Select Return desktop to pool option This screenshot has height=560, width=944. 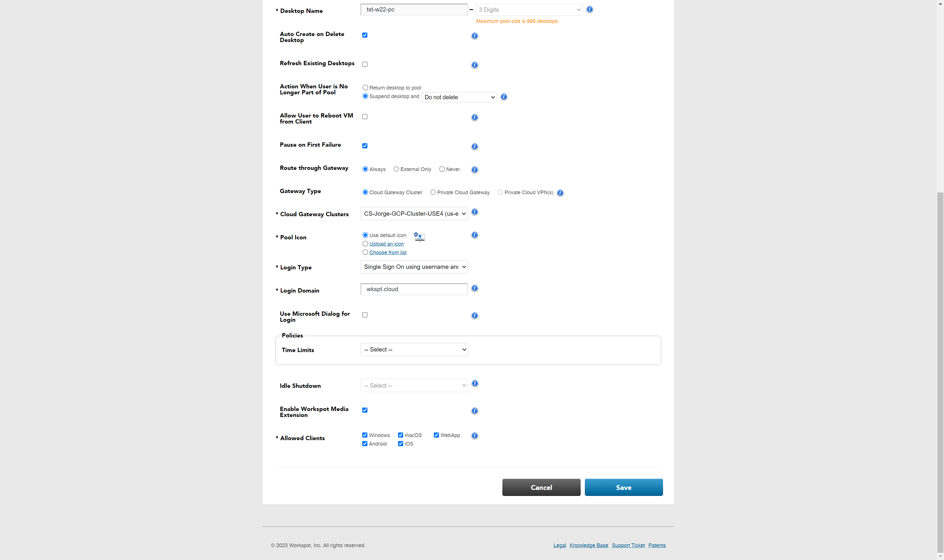pyautogui.click(x=365, y=88)
